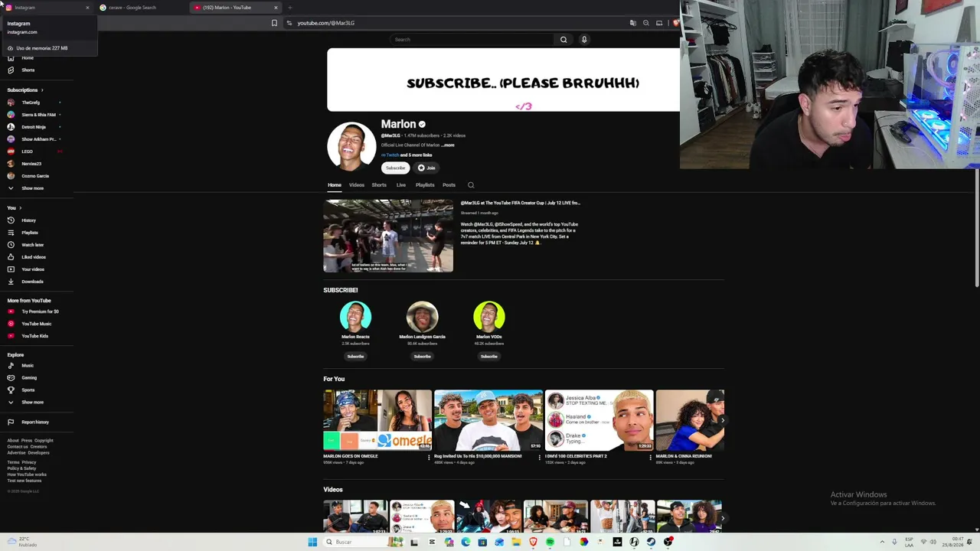980x551 pixels.
Task: Search within the channel using magnifier icon
Action: (x=471, y=185)
